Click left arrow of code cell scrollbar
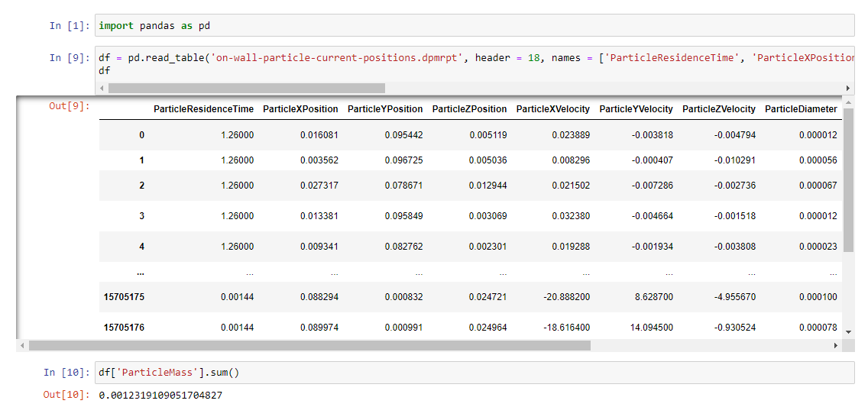The height and width of the screenshot is (407, 868). 102,88
